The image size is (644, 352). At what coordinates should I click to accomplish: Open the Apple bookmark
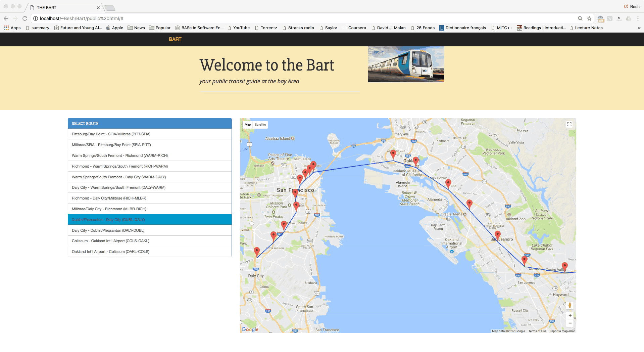tap(115, 28)
